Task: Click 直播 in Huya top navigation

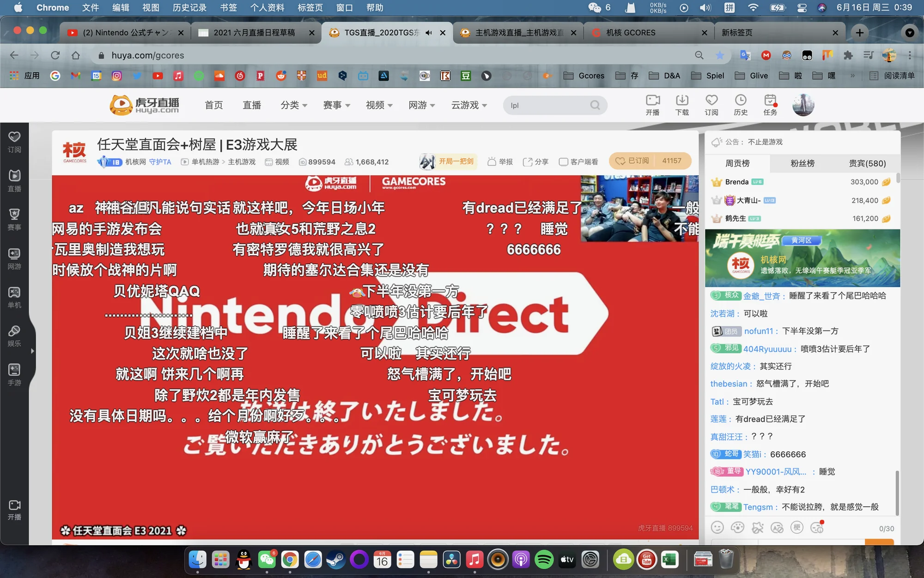Action: pyautogui.click(x=252, y=105)
